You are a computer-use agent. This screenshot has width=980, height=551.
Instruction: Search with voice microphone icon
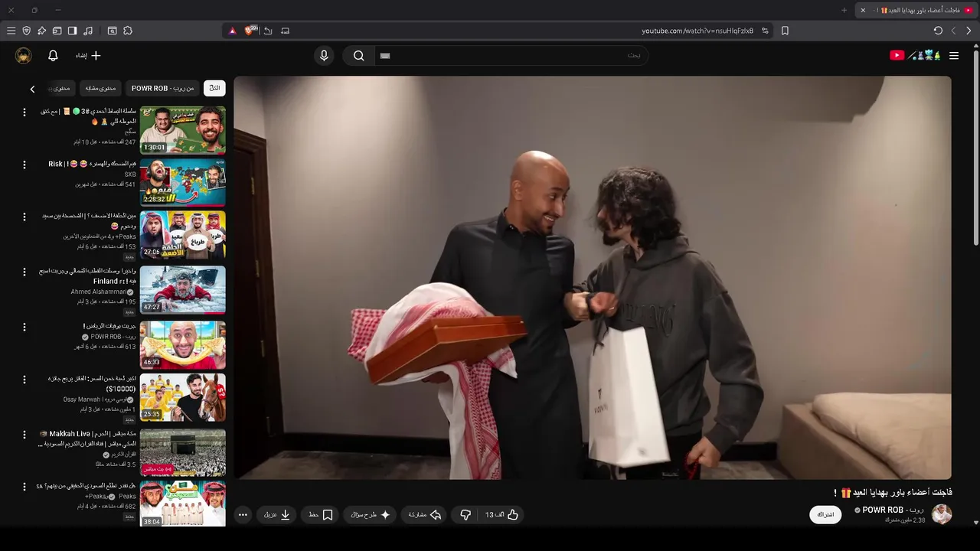click(324, 55)
